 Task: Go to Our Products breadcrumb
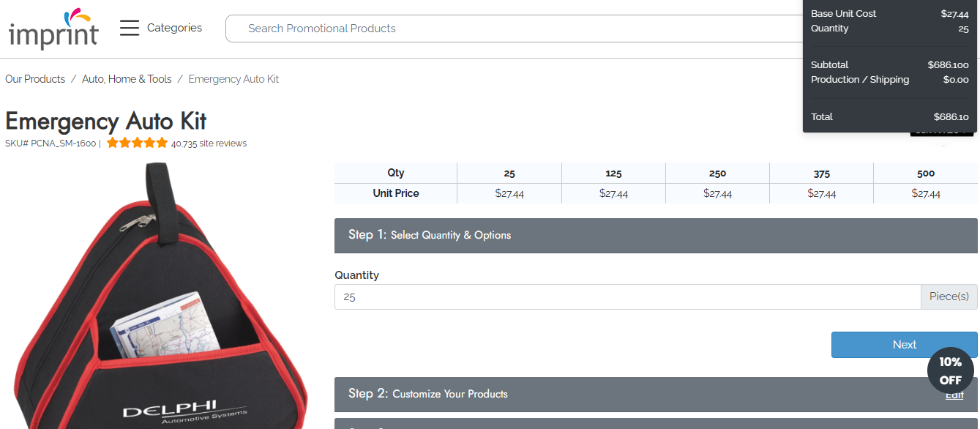click(x=35, y=79)
